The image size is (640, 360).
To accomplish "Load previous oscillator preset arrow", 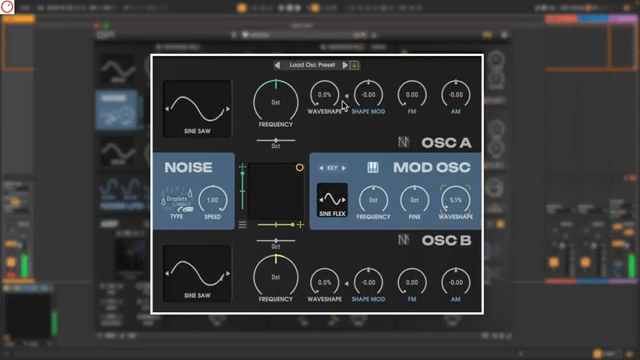I will tap(277, 65).
